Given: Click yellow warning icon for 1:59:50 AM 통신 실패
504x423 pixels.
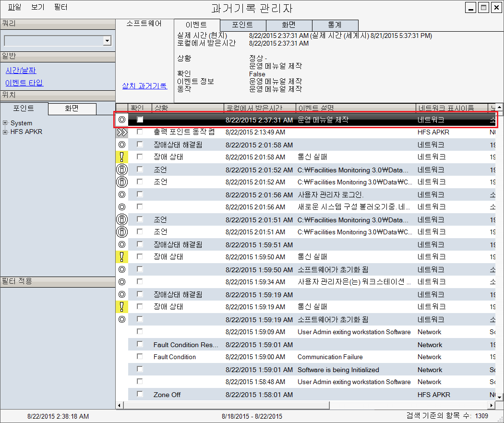Looking at the screenshot, I should (x=122, y=256).
